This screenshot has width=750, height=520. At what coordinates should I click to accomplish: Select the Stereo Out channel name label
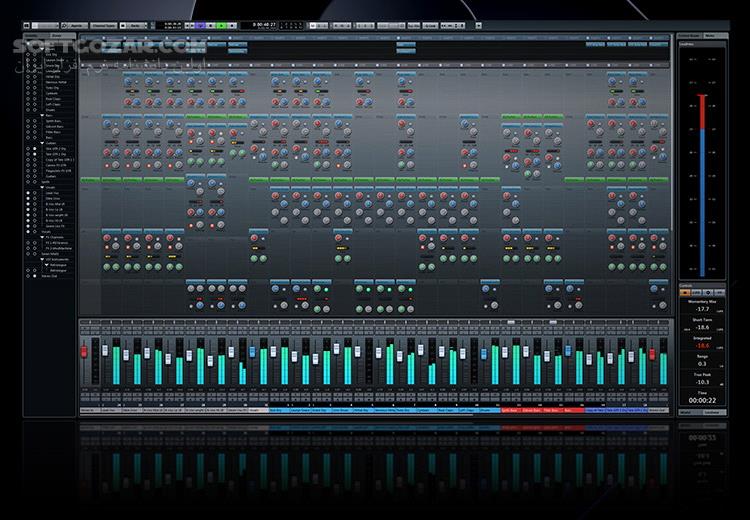coord(659,410)
